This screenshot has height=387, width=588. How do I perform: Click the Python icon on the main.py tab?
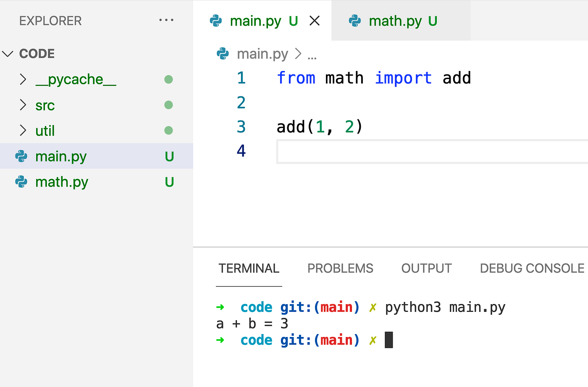point(215,21)
